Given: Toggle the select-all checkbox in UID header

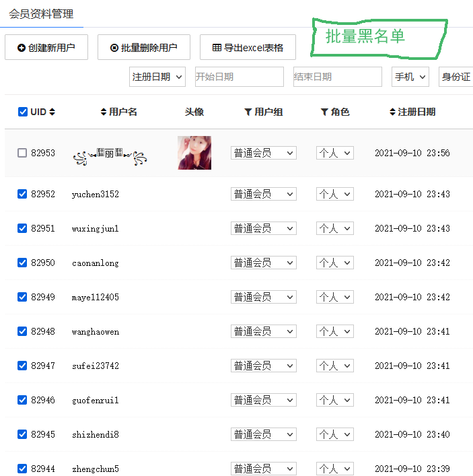Looking at the screenshot, I should 23,112.
